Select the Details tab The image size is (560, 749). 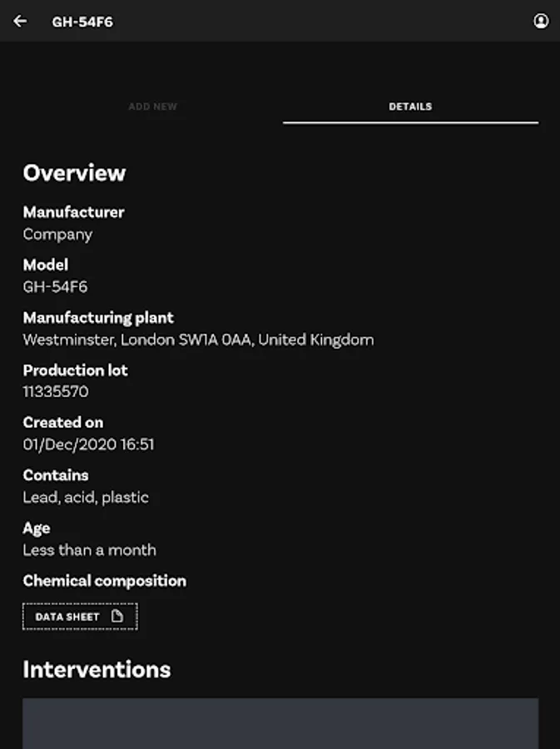[410, 107]
